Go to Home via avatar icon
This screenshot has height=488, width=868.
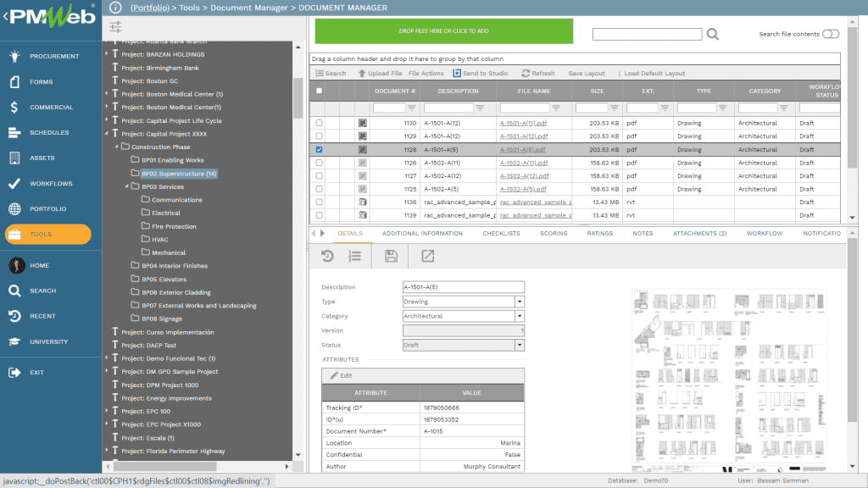point(17,265)
